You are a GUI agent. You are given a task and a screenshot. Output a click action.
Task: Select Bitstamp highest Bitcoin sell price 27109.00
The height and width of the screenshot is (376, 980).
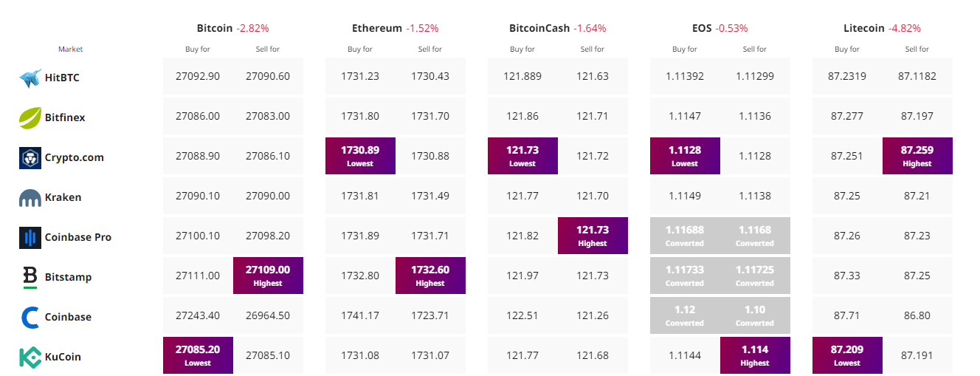click(x=268, y=276)
